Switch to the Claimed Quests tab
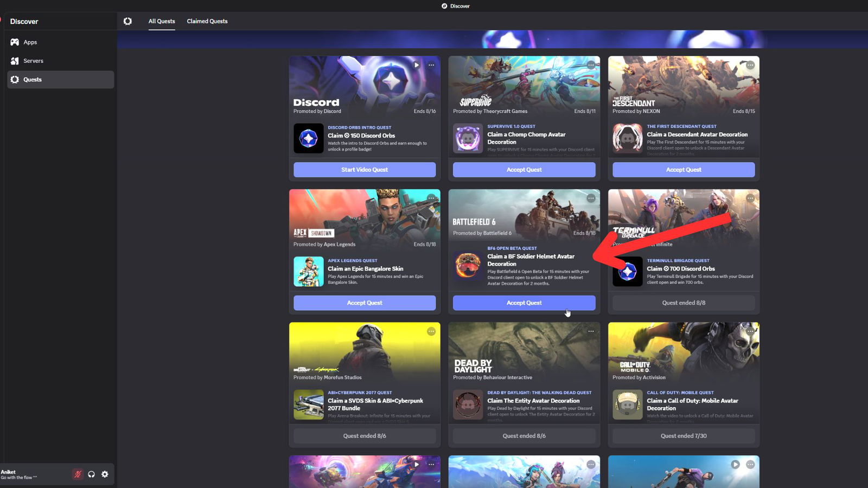Viewport: 868px width, 488px height. (207, 21)
